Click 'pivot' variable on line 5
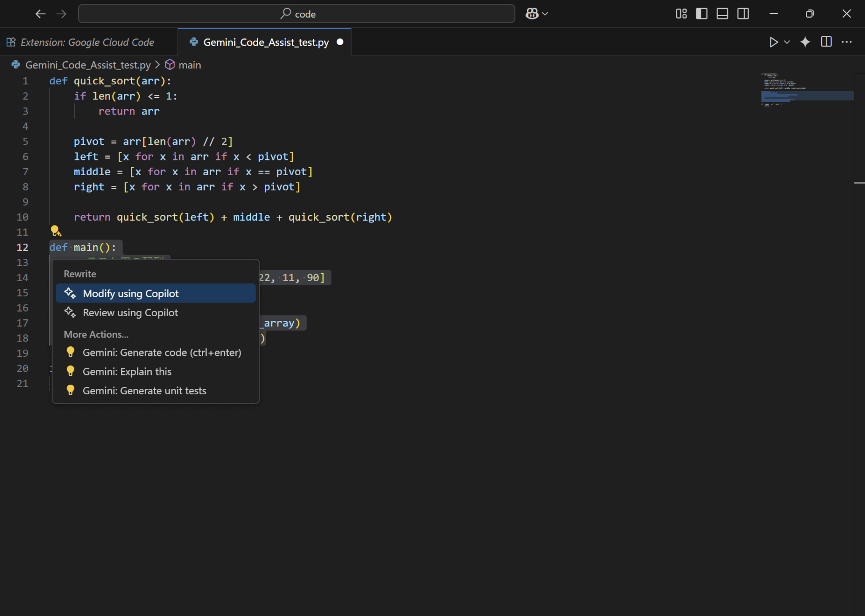Viewport: 865px width, 616px height. (89, 141)
